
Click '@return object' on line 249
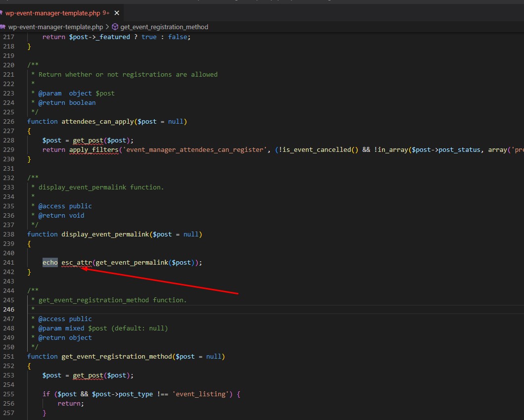tap(65, 338)
